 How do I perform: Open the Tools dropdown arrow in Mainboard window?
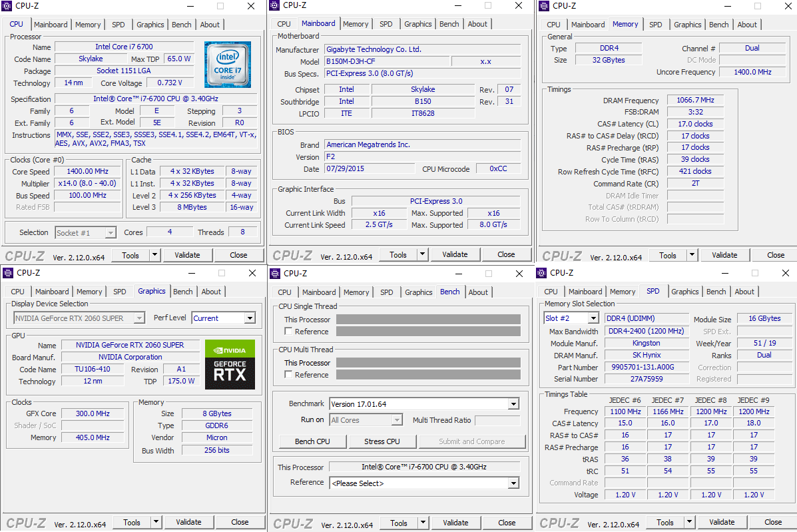422,254
